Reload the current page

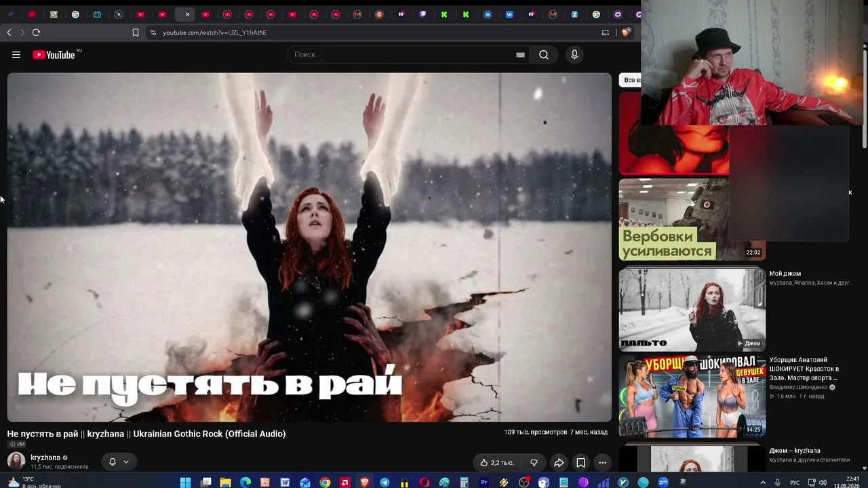tap(36, 33)
